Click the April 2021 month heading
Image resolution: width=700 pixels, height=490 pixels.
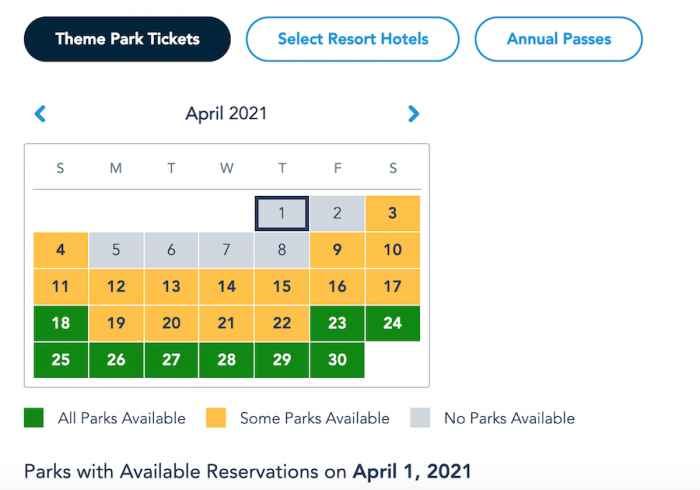point(226,114)
